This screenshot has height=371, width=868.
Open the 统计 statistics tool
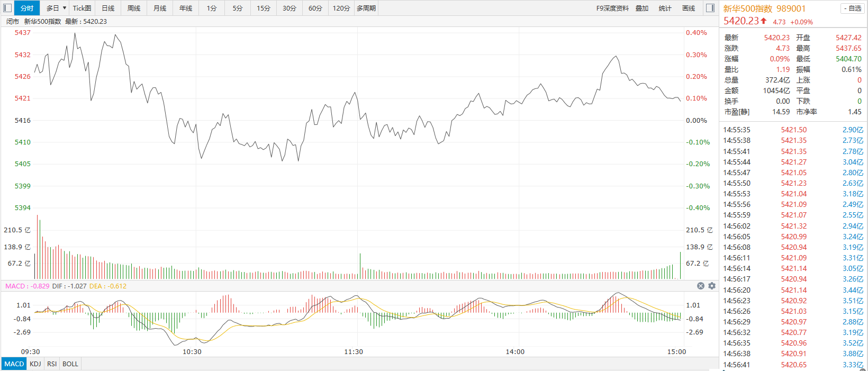click(665, 8)
